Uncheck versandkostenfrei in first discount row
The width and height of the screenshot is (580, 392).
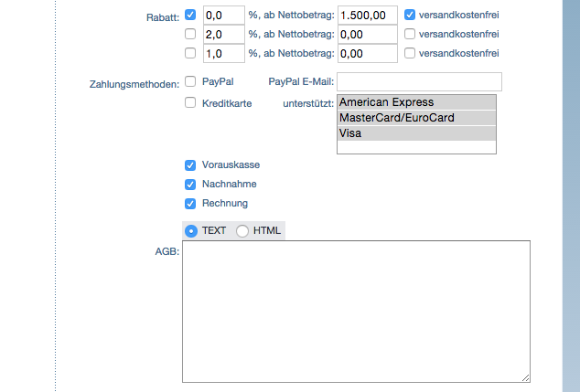(x=410, y=15)
